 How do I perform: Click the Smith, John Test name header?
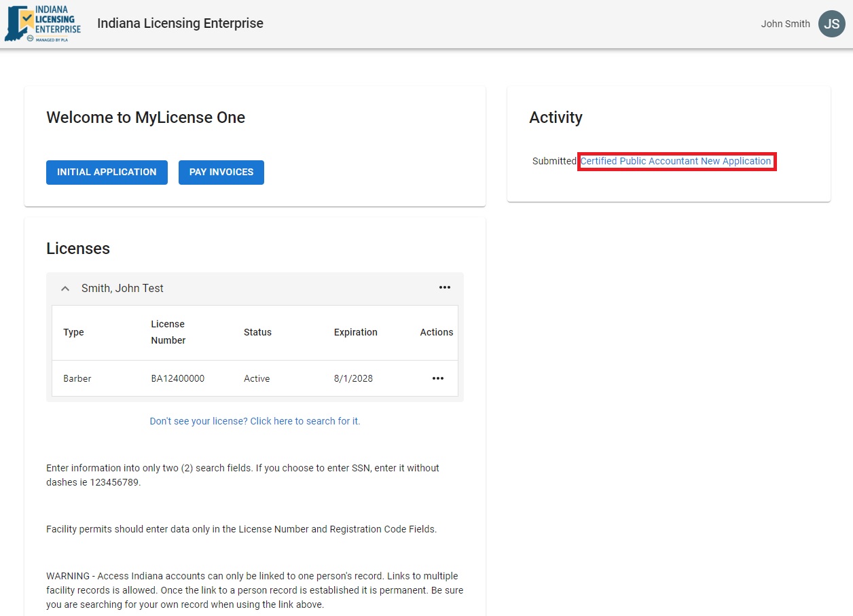(122, 289)
